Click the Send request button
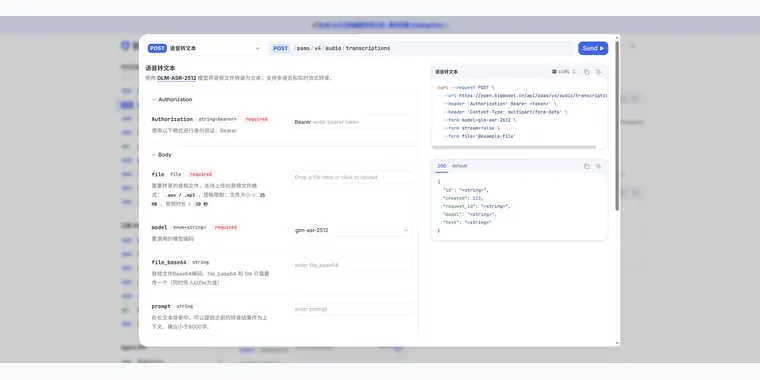The image size is (760, 380). click(x=593, y=48)
